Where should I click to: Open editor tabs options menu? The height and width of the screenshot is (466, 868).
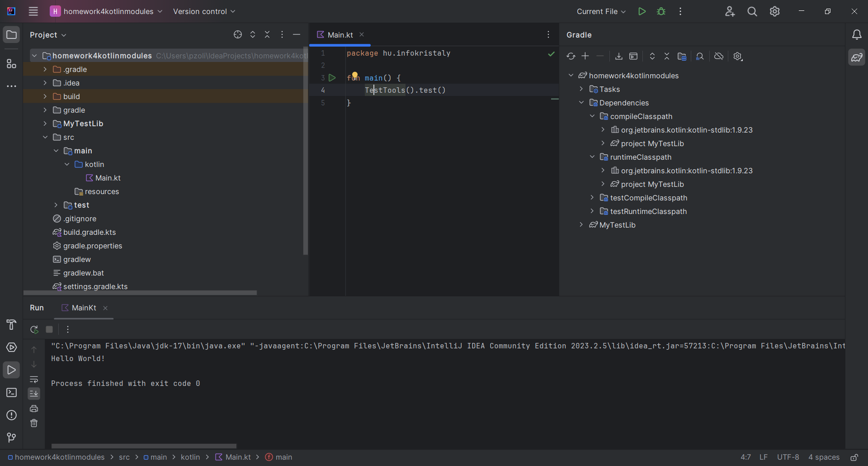tap(548, 35)
